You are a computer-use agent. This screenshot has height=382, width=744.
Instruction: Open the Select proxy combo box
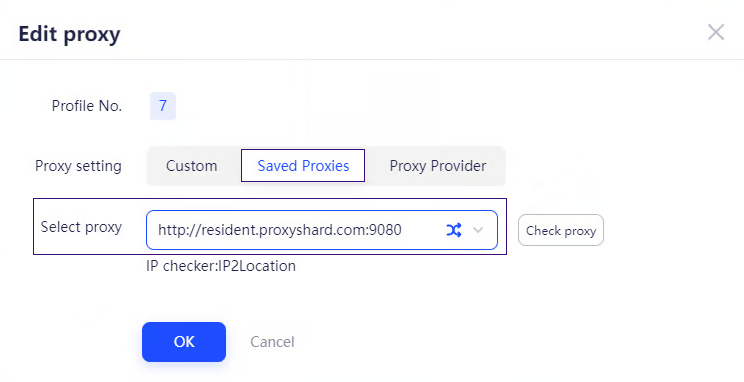322,230
